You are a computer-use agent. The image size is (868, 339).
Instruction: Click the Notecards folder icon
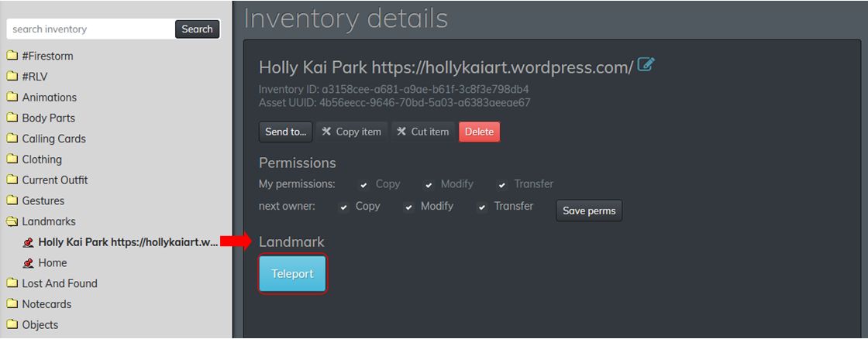[x=12, y=304]
